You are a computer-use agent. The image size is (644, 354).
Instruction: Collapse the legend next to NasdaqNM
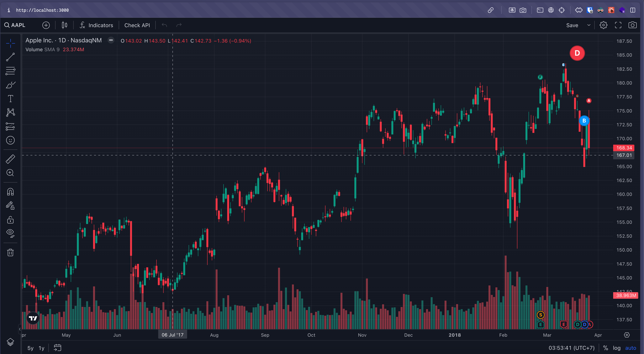(111, 40)
